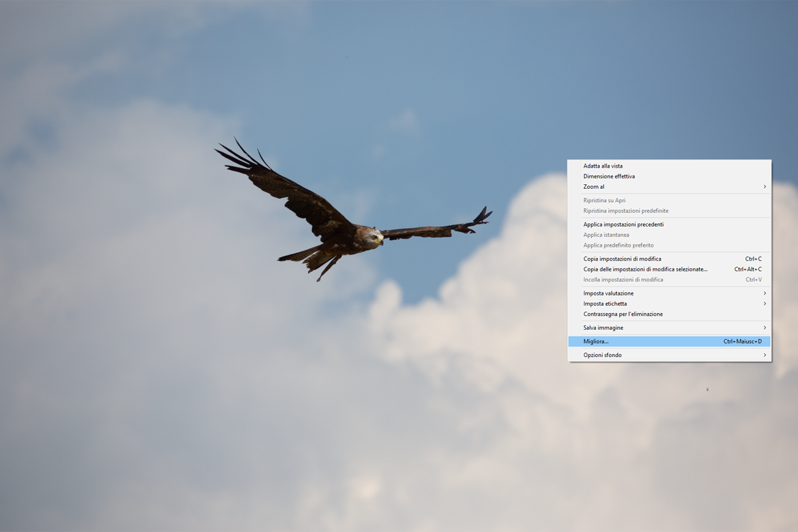Image resolution: width=798 pixels, height=532 pixels.
Task: Select Contrassegna per l'eliminazione
Action: click(x=622, y=315)
